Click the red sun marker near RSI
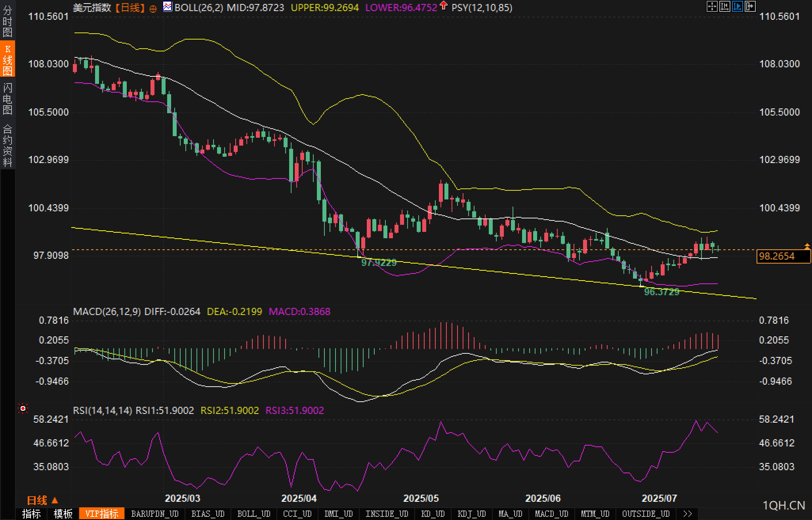The width and height of the screenshot is (812, 520). [x=23, y=408]
